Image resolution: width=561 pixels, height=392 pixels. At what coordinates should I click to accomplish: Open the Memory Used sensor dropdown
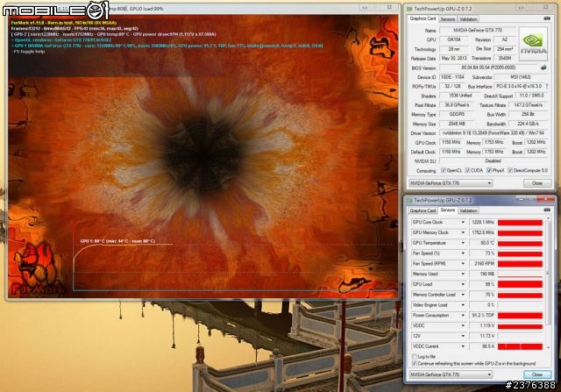(463, 274)
